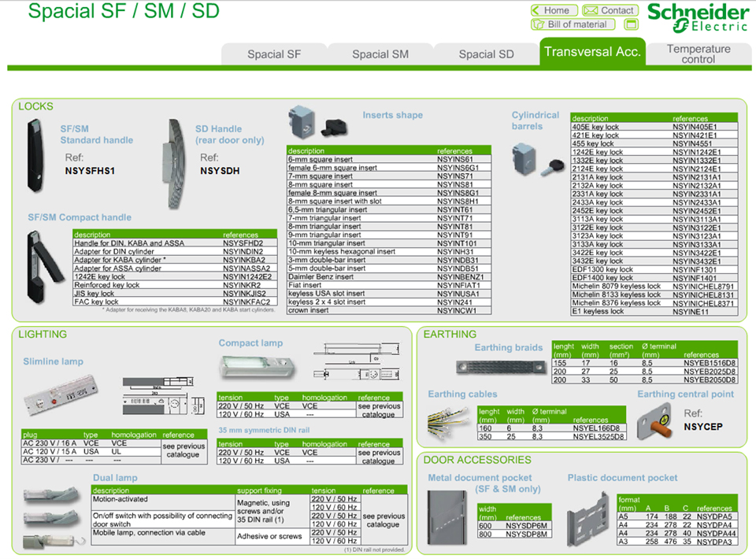Click the SD Handle product image
The width and height of the screenshot is (756, 559).
click(x=176, y=164)
